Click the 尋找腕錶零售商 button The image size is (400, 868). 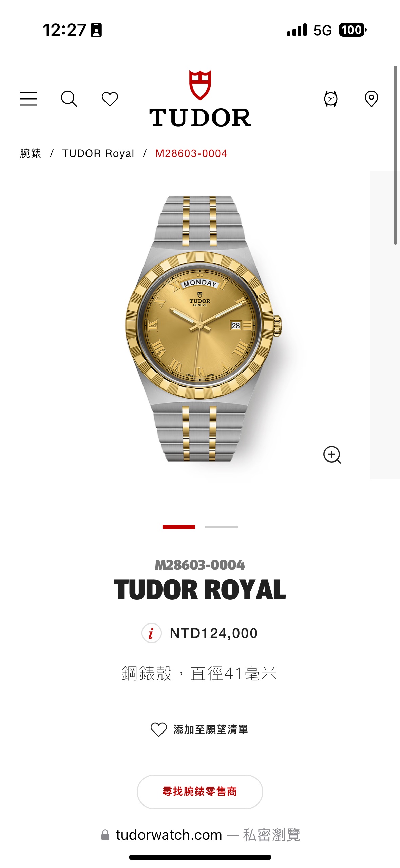(x=200, y=792)
